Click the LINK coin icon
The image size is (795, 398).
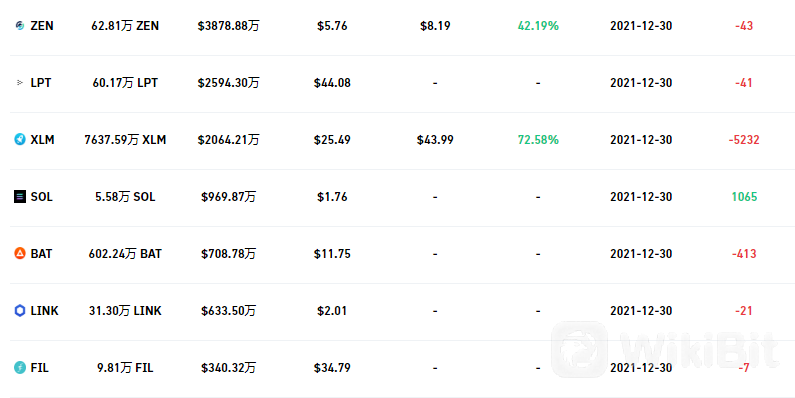point(20,311)
